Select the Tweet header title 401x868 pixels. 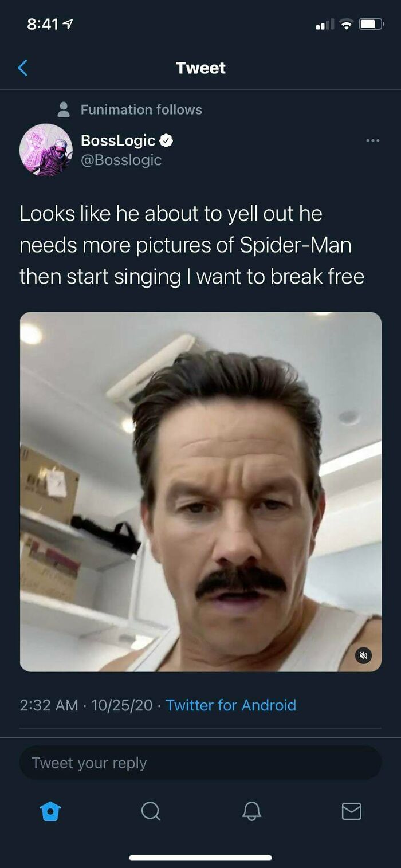point(200,68)
